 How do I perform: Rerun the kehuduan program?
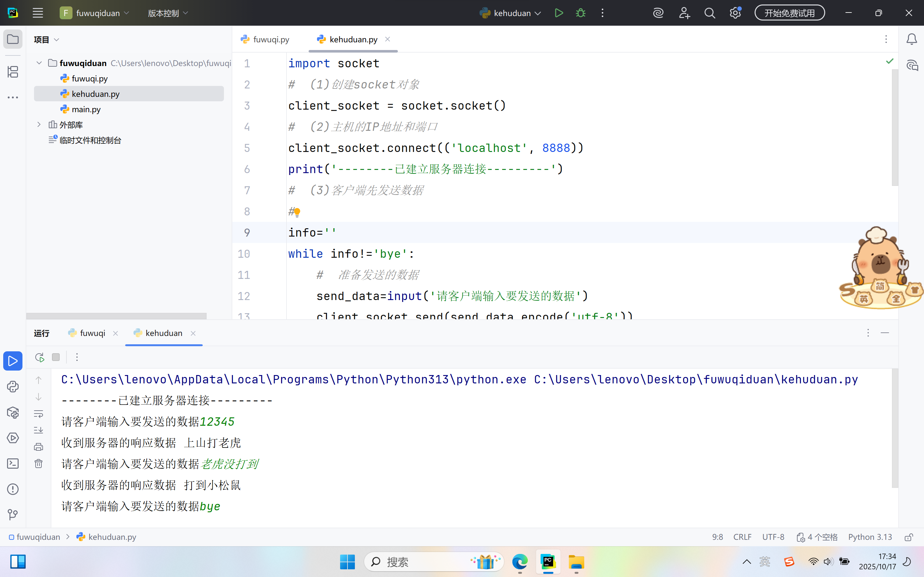click(x=39, y=357)
